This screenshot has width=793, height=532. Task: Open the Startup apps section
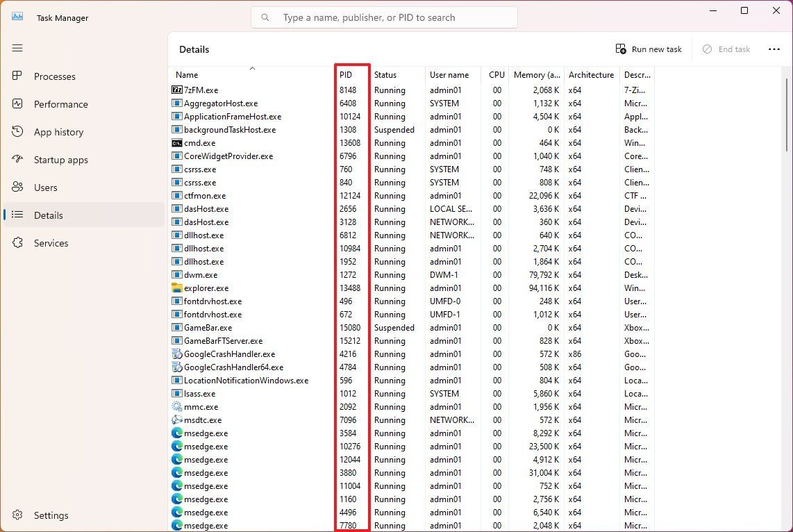click(62, 160)
